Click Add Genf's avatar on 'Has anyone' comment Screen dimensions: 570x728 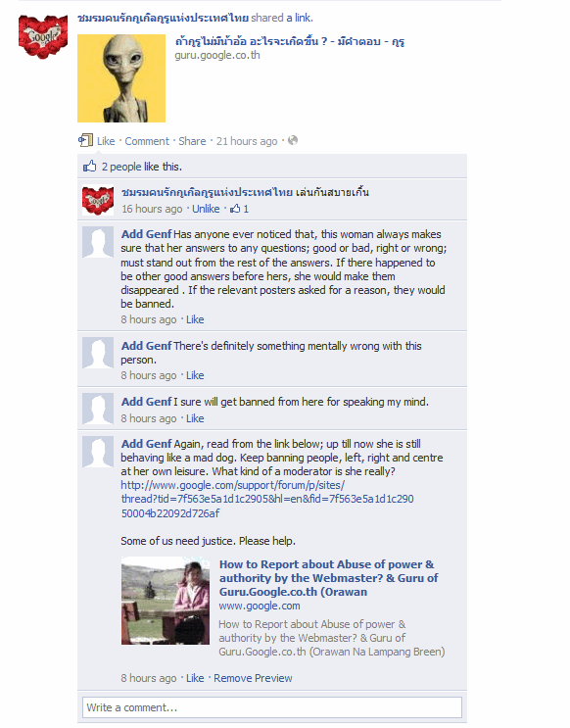pyautogui.click(x=98, y=242)
